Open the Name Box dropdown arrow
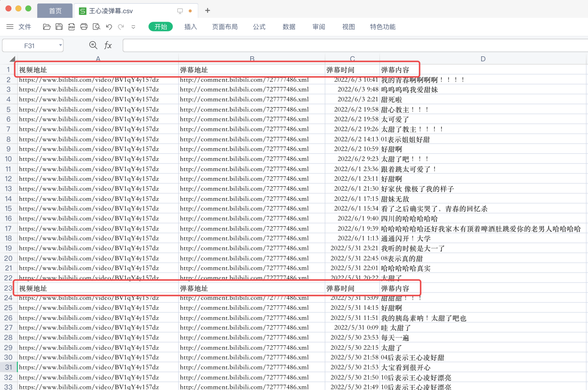 coord(60,45)
